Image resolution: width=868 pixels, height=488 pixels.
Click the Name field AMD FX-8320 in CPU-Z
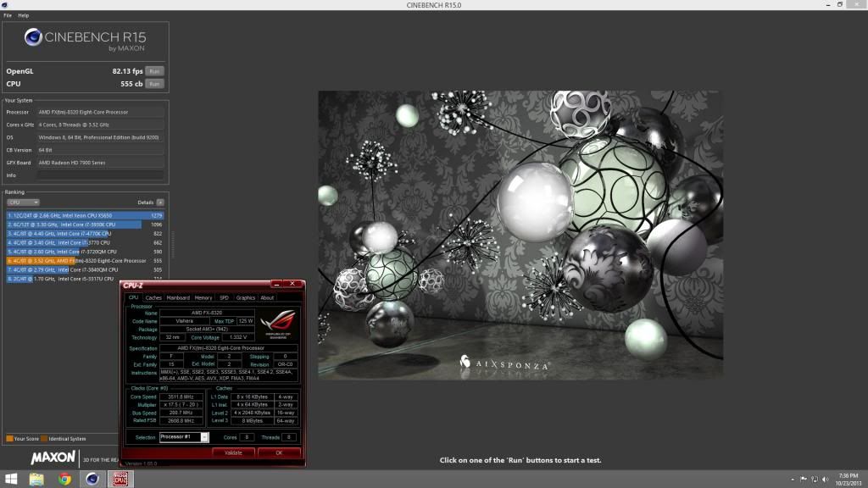(207, 313)
